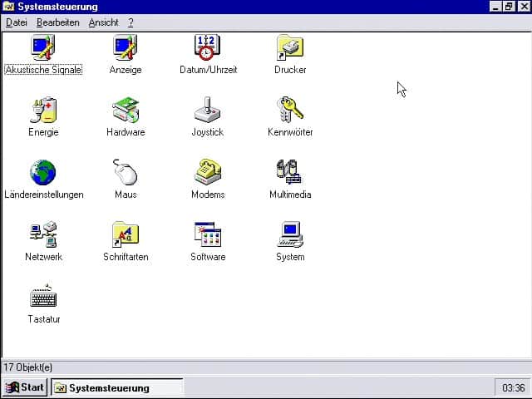Minimize the Systemsteuerung window
This screenshot has width=532, height=399.
tap(495, 7)
